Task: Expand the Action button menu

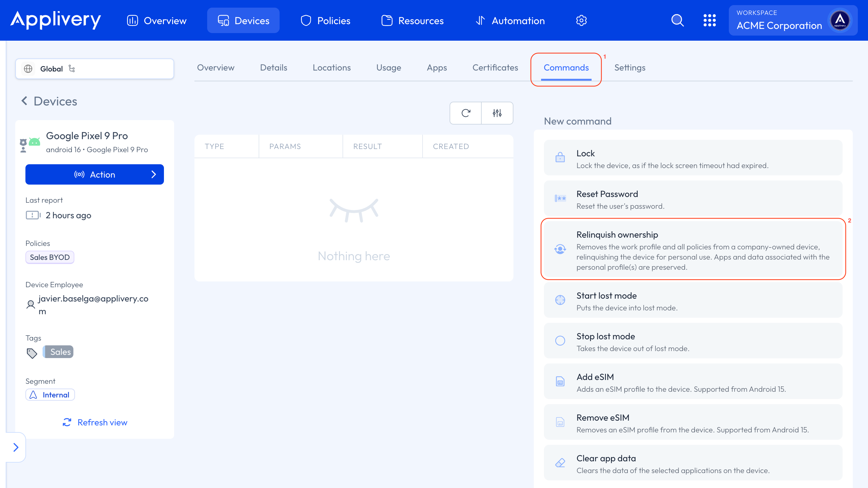Action: [x=94, y=174]
